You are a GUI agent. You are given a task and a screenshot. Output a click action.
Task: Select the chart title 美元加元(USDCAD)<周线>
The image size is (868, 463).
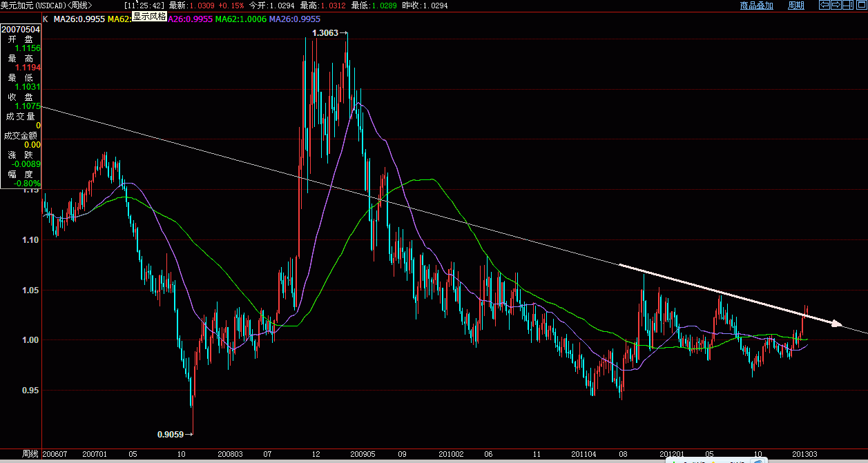(x=46, y=5)
